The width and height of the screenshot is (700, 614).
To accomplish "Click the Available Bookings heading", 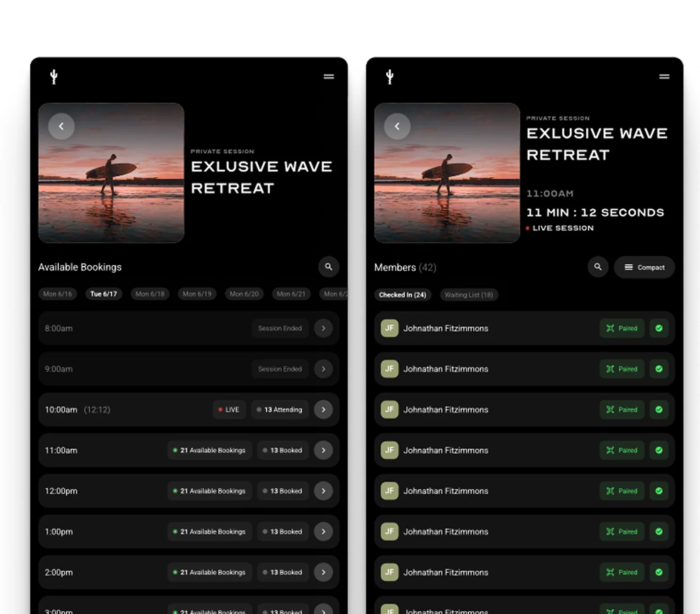I will tap(80, 267).
